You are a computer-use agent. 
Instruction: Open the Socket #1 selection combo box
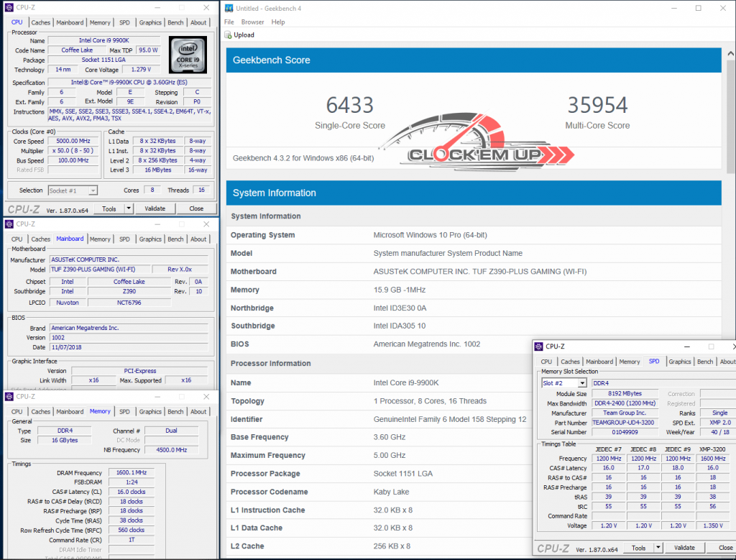[73, 191]
